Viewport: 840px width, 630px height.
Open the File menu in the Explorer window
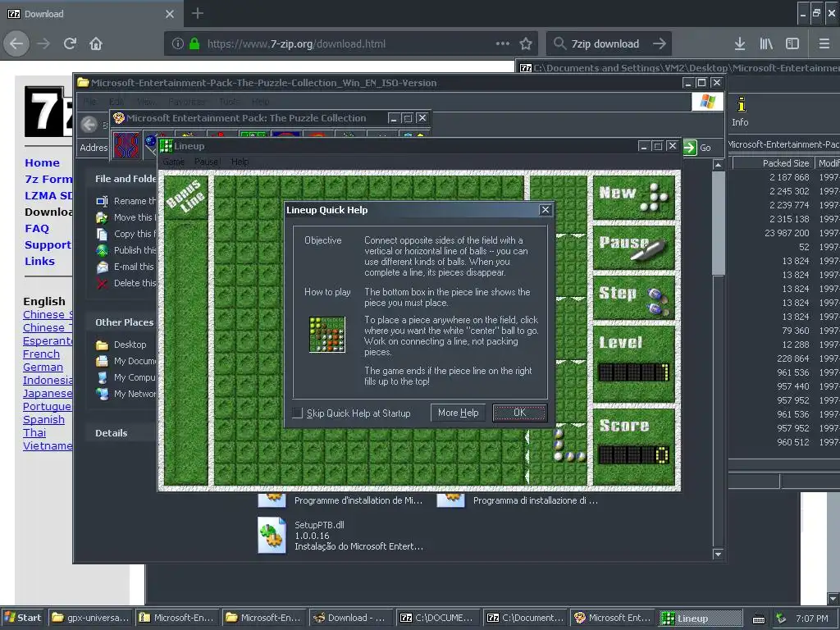tap(89, 102)
